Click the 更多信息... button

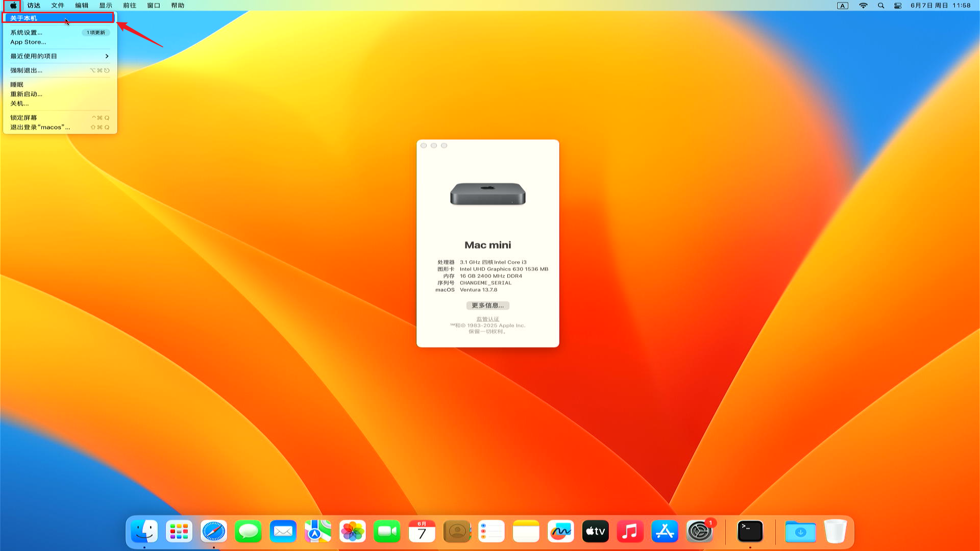[487, 306]
